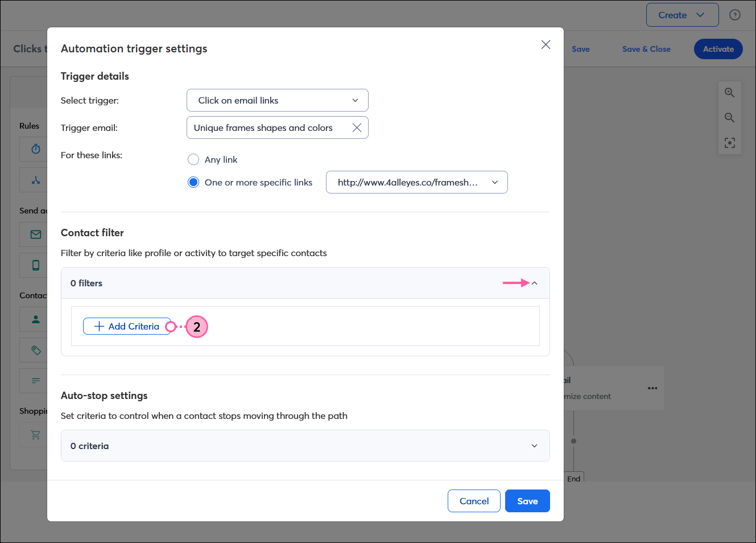Click Save & Close in background toolbar
The image size is (756, 543).
pos(646,49)
